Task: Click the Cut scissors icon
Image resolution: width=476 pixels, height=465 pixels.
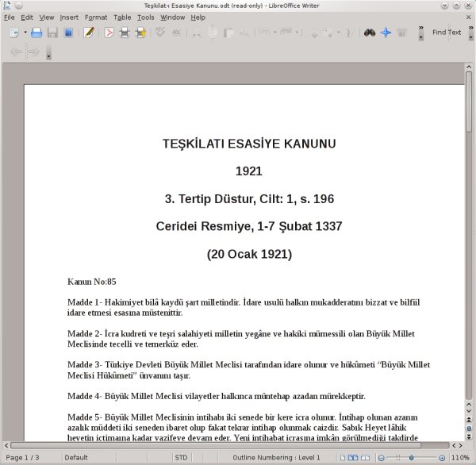Action: click(x=197, y=33)
